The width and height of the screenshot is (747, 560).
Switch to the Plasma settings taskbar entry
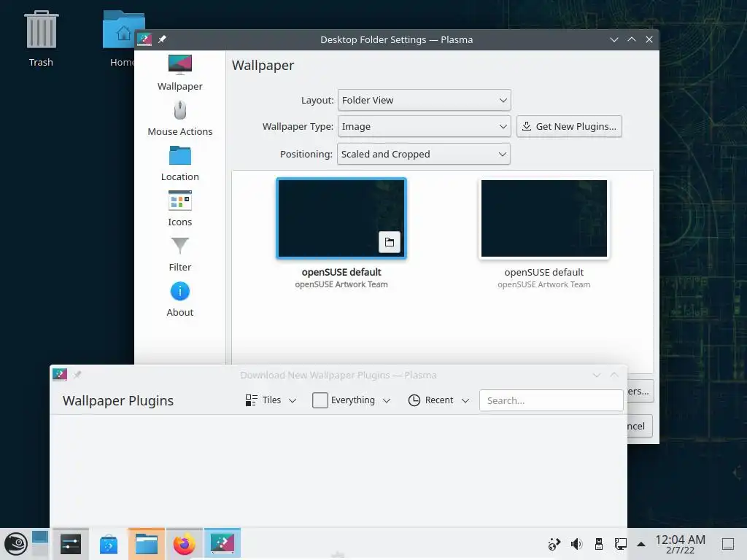click(x=222, y=544)
